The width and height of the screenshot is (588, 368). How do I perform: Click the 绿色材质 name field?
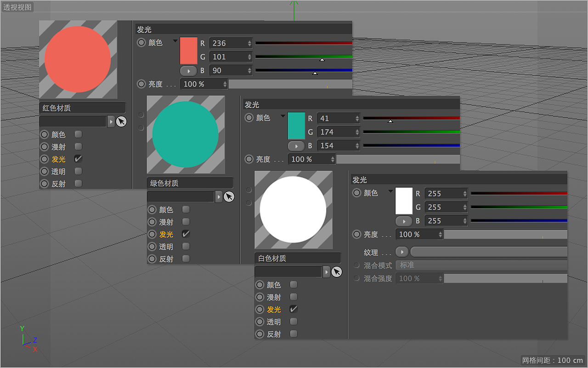point(190,183)
